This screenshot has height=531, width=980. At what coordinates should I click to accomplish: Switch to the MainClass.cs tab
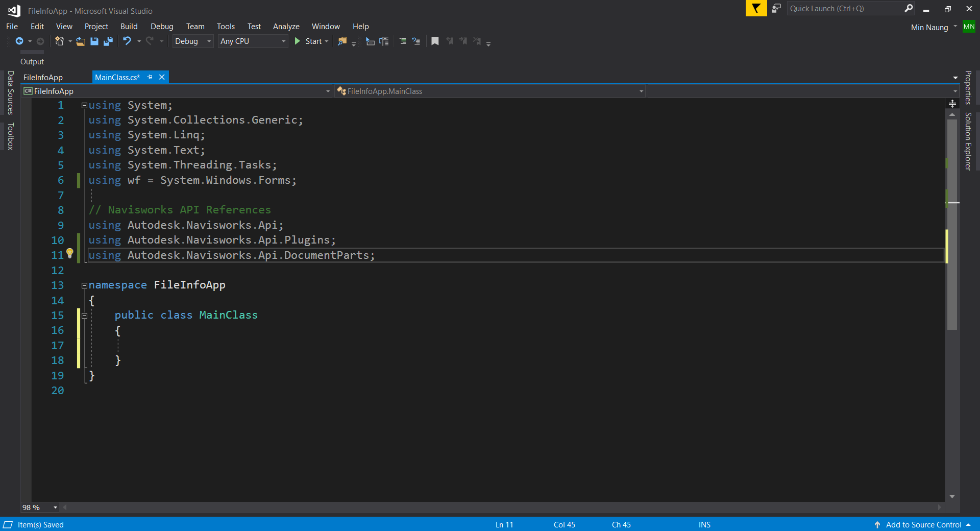click(x=116, y=77)
